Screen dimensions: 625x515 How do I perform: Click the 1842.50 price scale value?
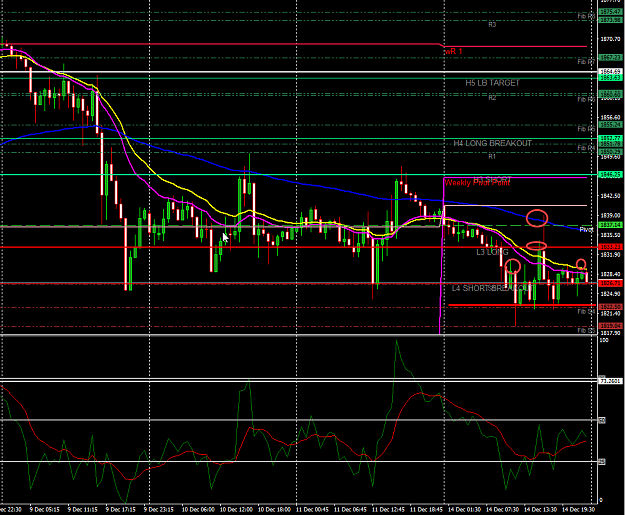click(610, 196)
